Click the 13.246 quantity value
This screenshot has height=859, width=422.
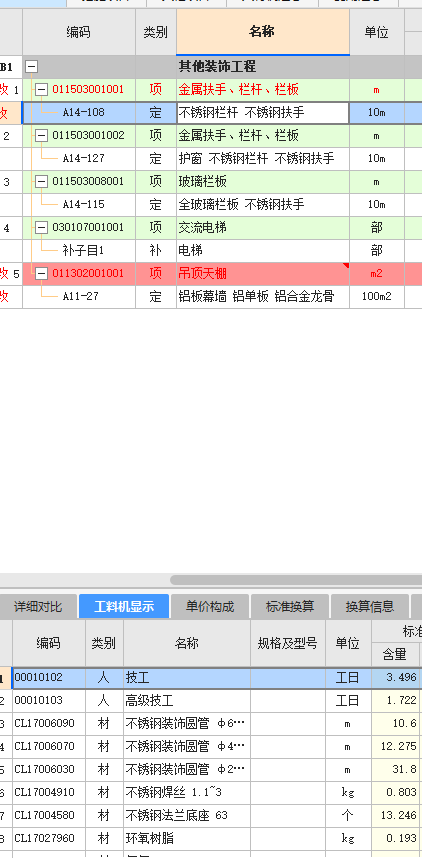pos(399,816)
